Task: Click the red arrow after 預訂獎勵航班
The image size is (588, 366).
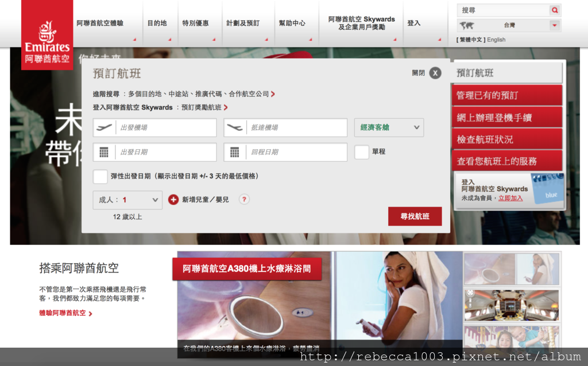Action: (225, 107)
